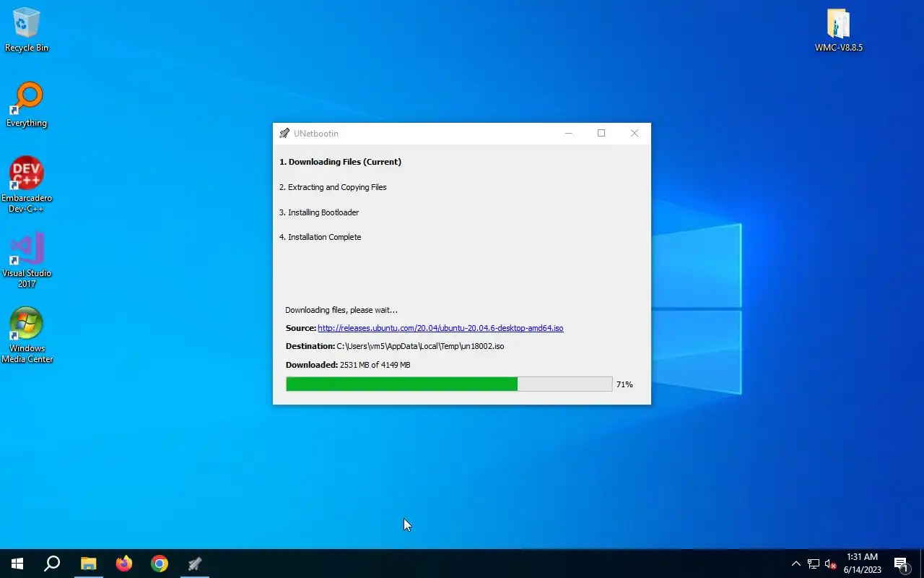Screen dimensions: 924x578
Task: Open the Recycle Bin desktop icon
Action: (x=27, y=30)
